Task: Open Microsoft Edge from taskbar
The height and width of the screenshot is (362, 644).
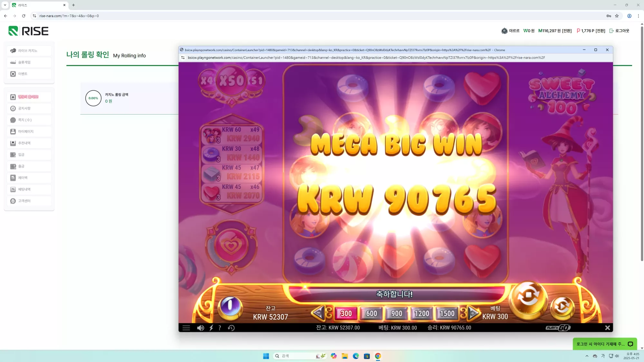Action: click(x=356, y=356)
